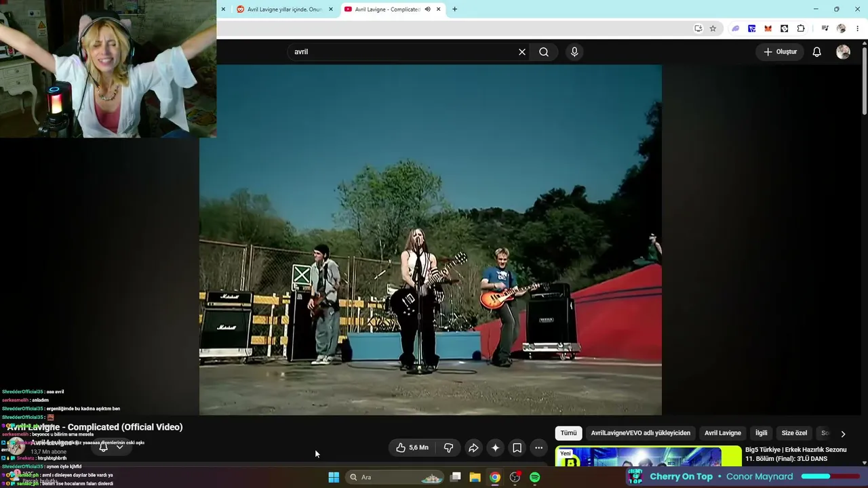The height and width of the screenshot is (488, 868).
Task: Choose the Size özel filter chip
Action: (795, 433)
